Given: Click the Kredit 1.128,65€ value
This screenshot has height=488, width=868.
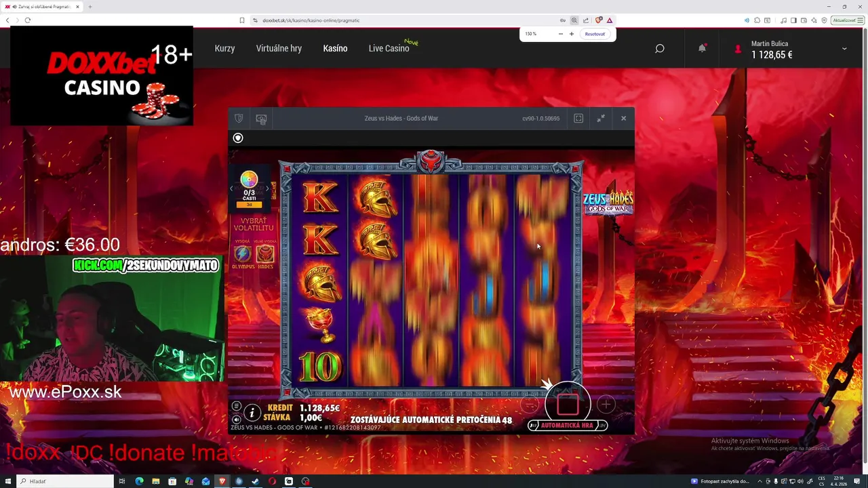Looking at the screenshot, I should click(x=319, y=408).
